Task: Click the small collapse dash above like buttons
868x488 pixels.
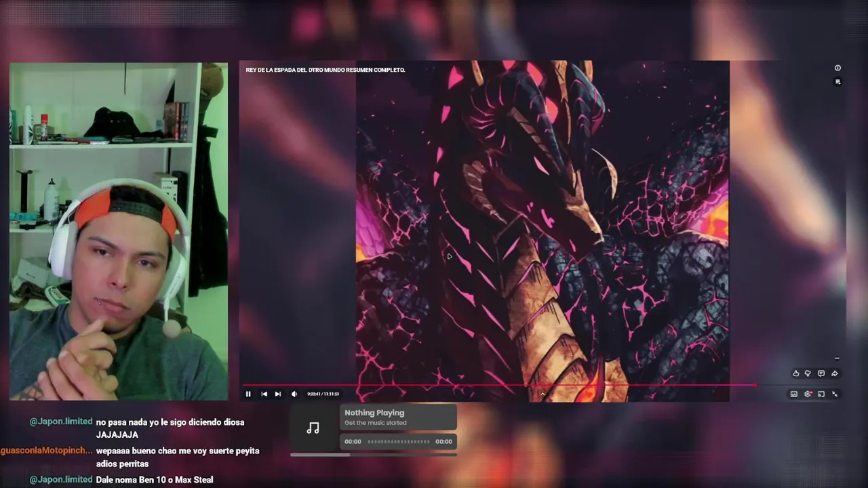Action: (x=837, y=359)
